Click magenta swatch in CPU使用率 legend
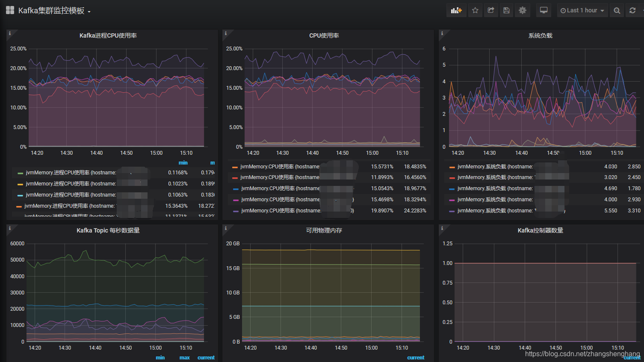Screen dimensions: 644x362 click(x=236, y=200)
